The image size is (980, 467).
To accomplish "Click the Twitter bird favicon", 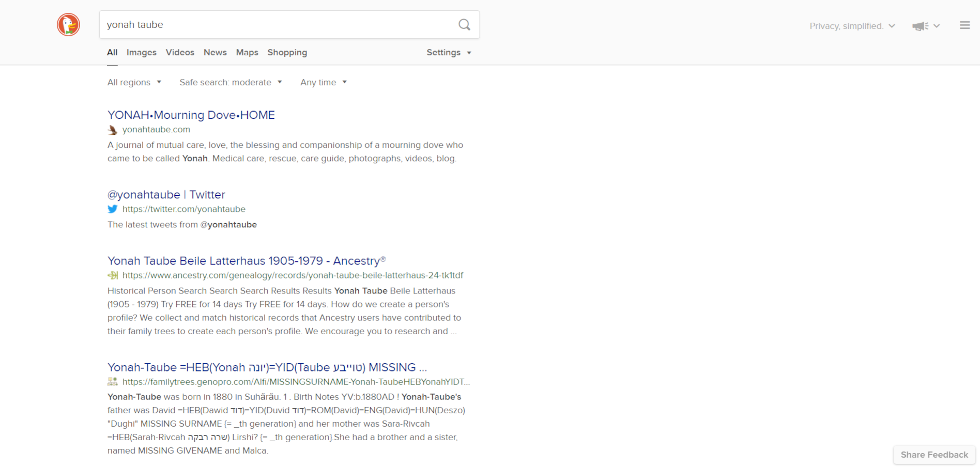I will tap(112, 209).
